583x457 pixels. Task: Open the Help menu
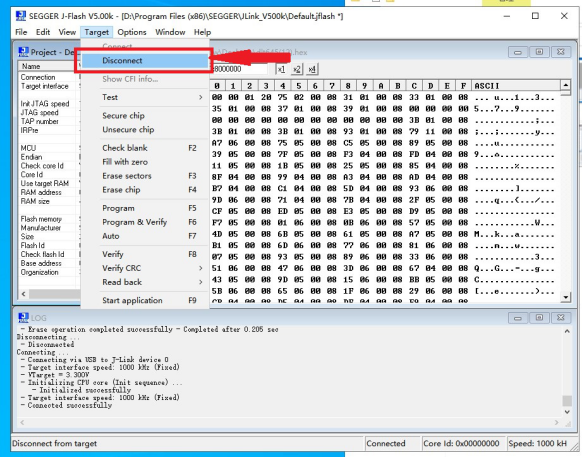pos(202,32)
